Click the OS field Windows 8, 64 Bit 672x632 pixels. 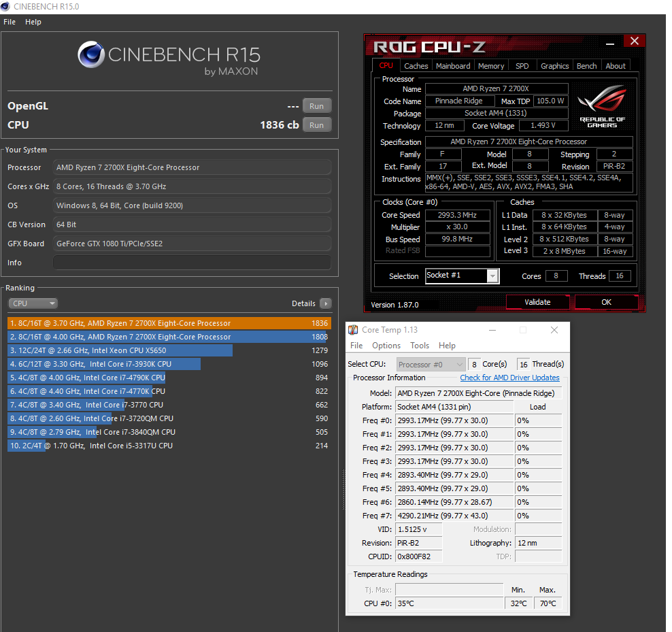(x=192, y=206)
